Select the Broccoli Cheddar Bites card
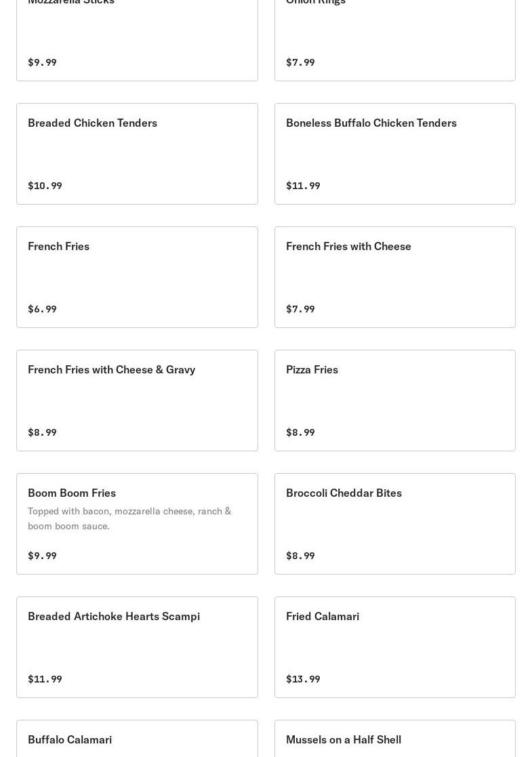This screenshot has height=757, width=532. 394,524
